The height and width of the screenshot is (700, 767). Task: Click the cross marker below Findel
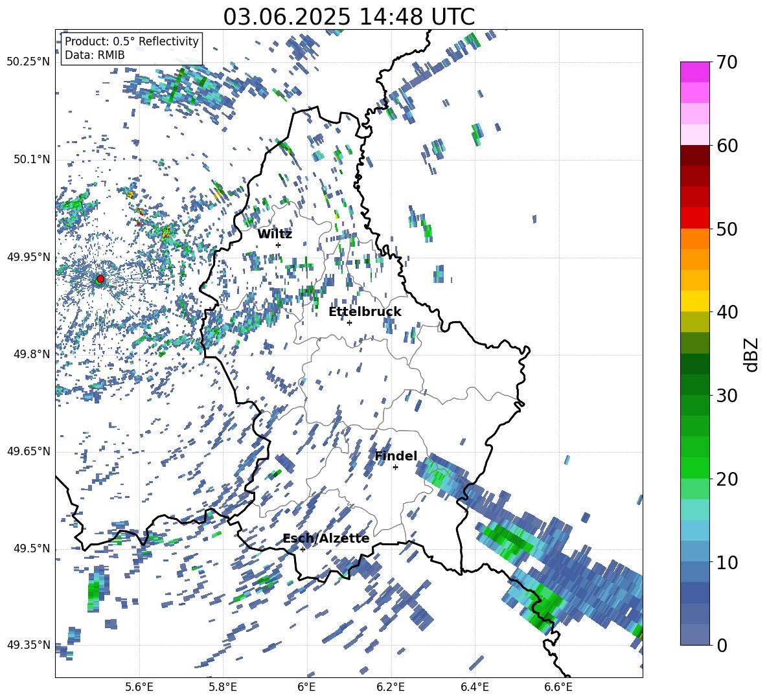pos(395,467)
